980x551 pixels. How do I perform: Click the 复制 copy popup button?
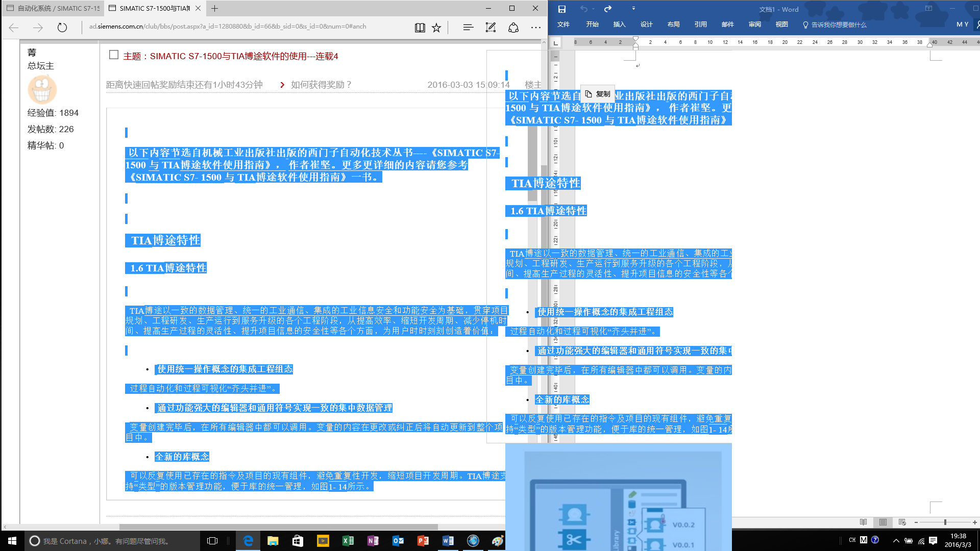(x=598, y=94)
